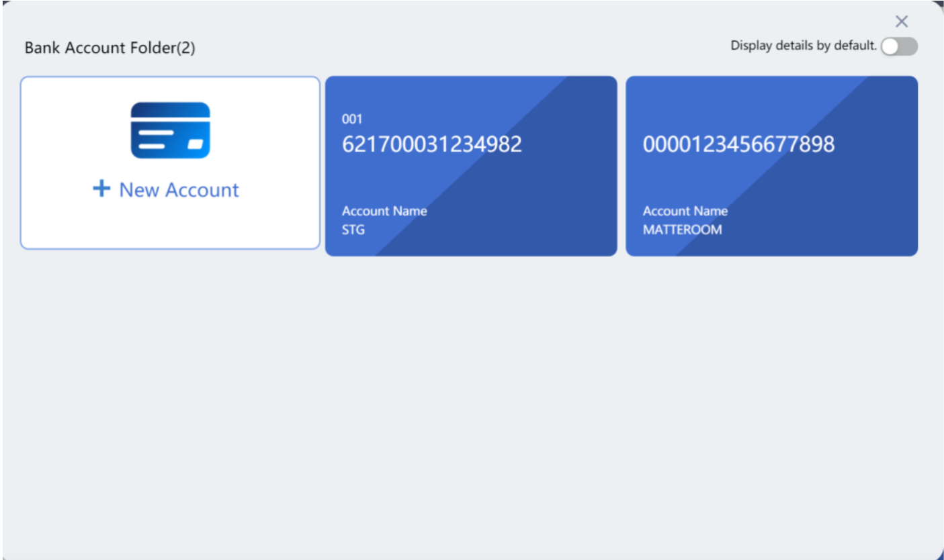Click the Bank Account Folder(2) heading

pyautogui.click(x=110, y=48)
